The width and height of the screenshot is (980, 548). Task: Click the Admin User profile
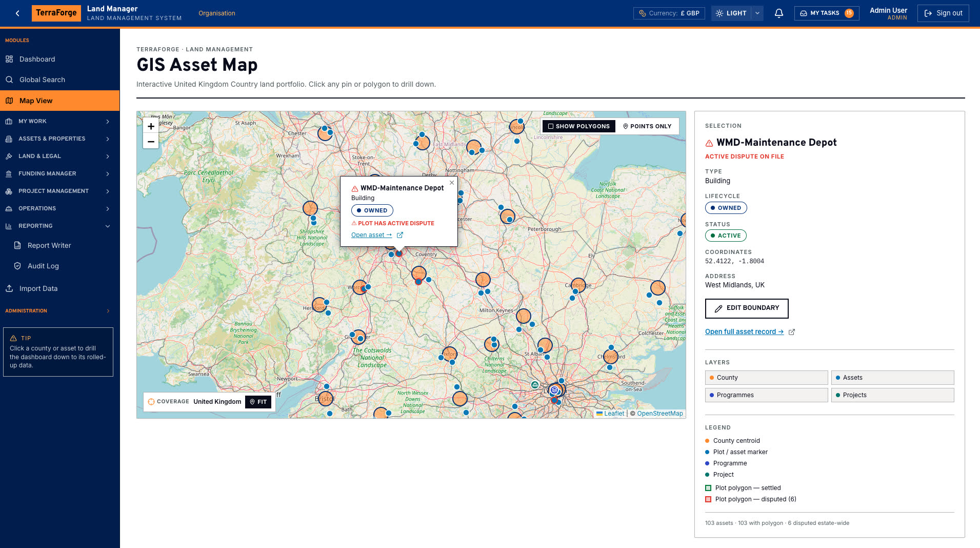[888, 13]
